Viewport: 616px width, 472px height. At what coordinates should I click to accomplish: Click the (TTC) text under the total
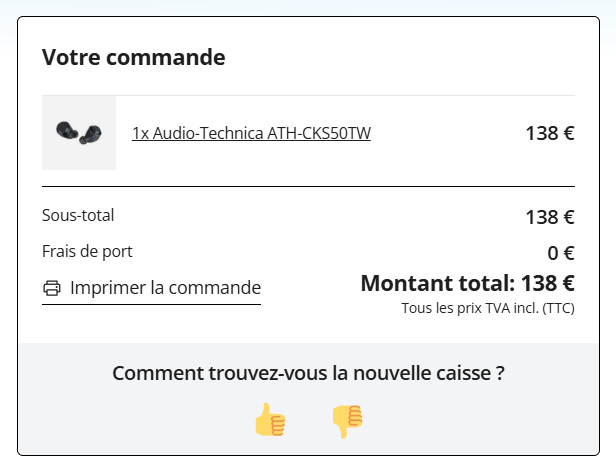point(558,308)
